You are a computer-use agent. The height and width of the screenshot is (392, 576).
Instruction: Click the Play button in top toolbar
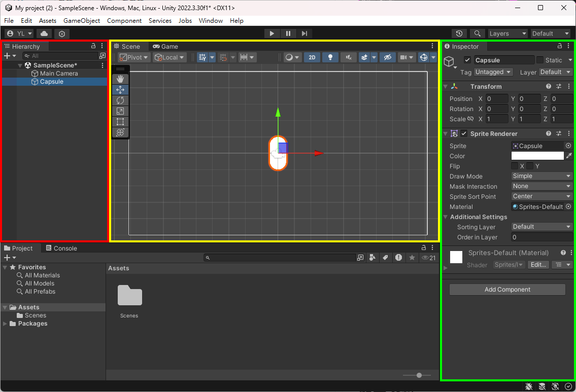(272, 33)
